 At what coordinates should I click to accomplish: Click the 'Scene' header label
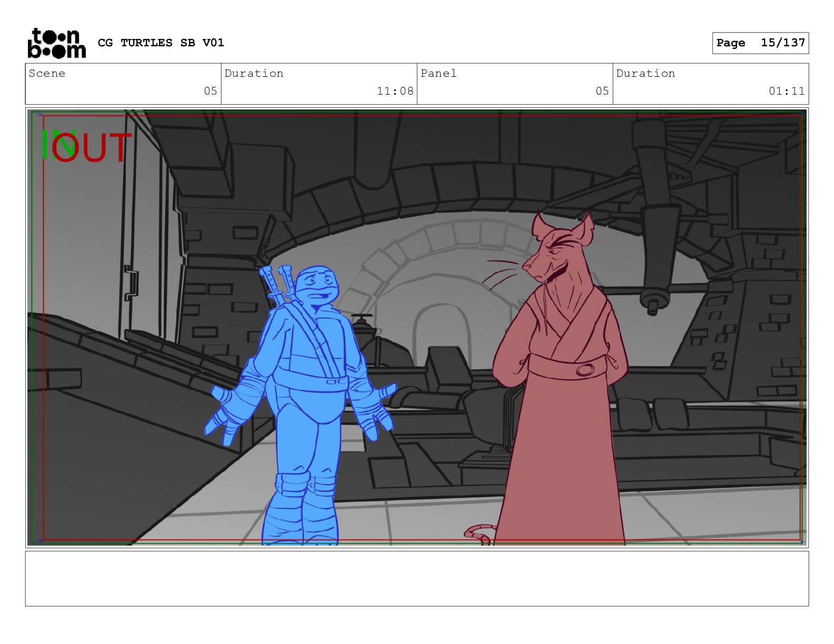click(47, 74)
